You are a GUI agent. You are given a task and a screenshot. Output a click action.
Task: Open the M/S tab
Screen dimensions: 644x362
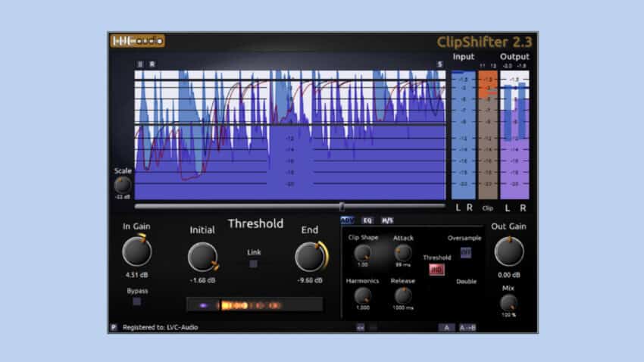[x=387, y=221]
